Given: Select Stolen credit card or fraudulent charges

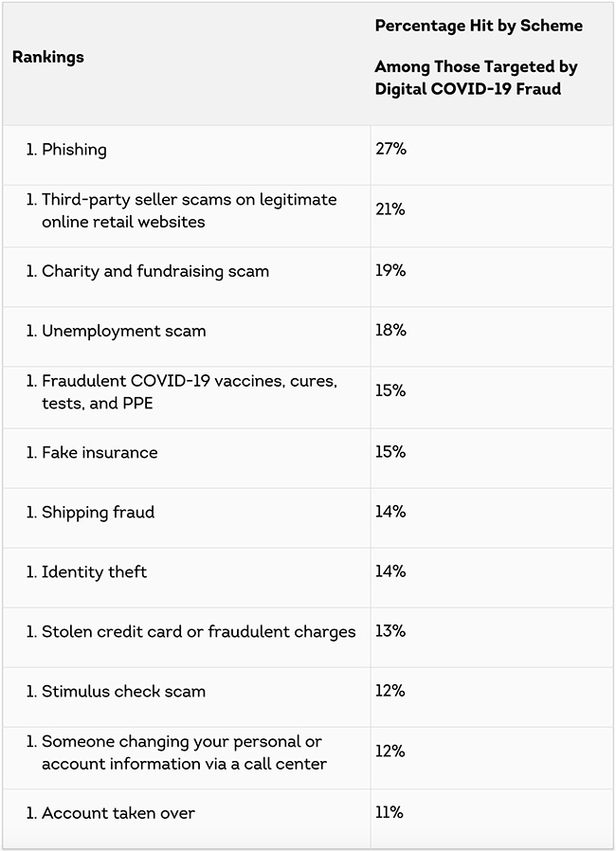Looking at the screenshot, I should coord(198,632).
